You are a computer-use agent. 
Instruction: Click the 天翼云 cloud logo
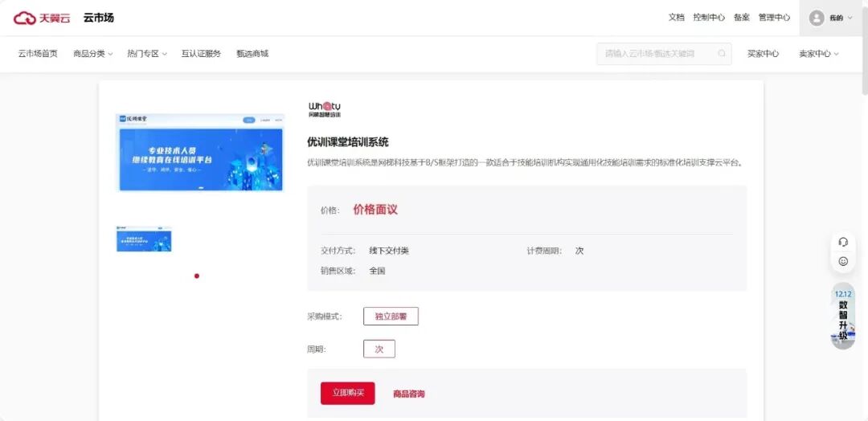click(42, 18)
